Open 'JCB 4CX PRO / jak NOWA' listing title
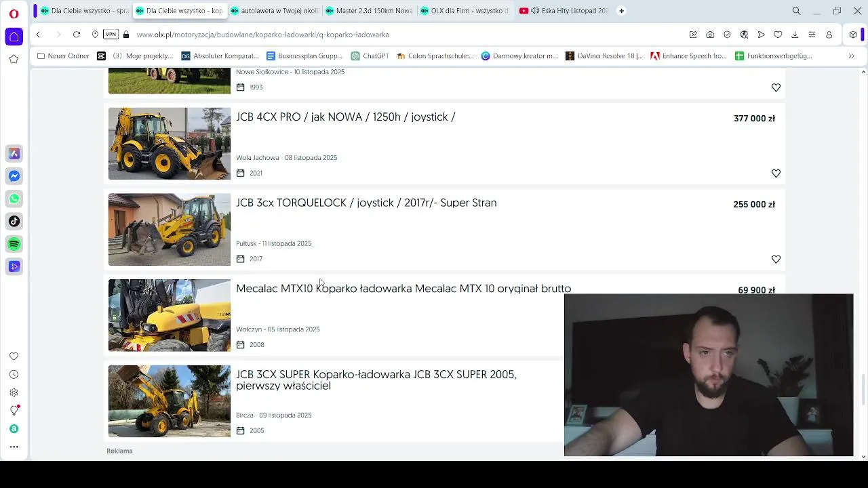The height and width of the screenshot is (488, 868). 345,117
